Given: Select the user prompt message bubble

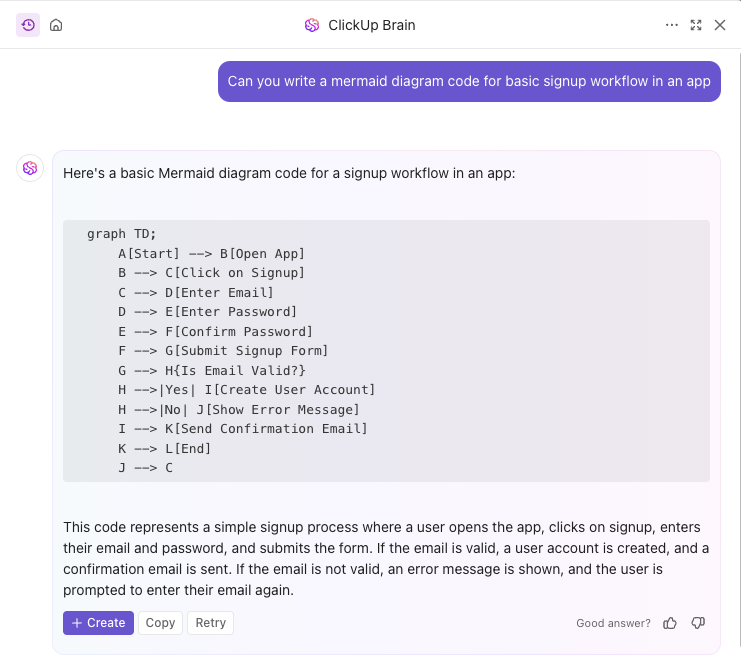Looking at the screenshot, I should (x=469, y=82).
